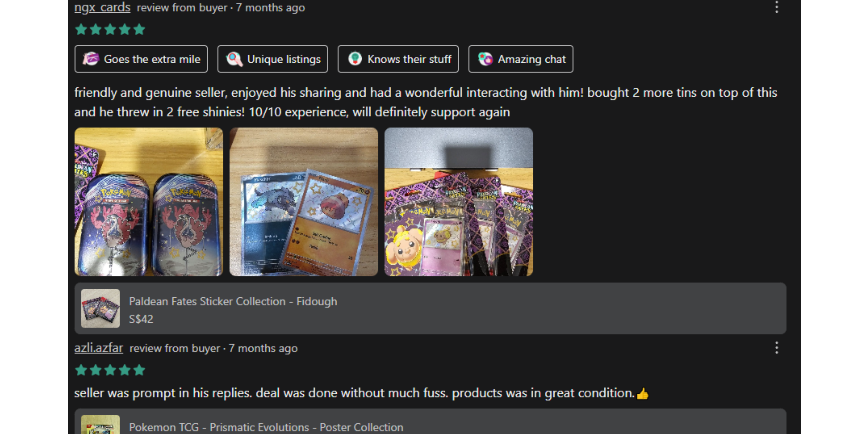The height and width of the screenshot is (434, 868).
Task: Open ngx_cards review options menu
Action: click(776, 7)
